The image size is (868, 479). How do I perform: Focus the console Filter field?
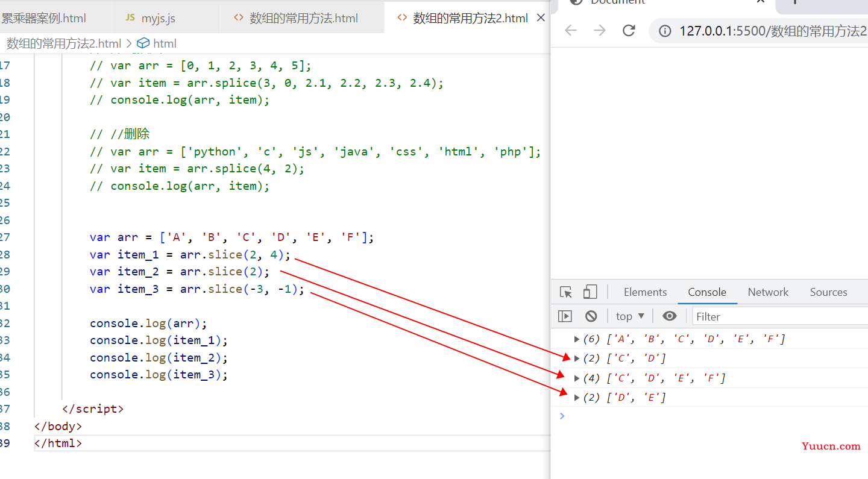coord(781,316)
